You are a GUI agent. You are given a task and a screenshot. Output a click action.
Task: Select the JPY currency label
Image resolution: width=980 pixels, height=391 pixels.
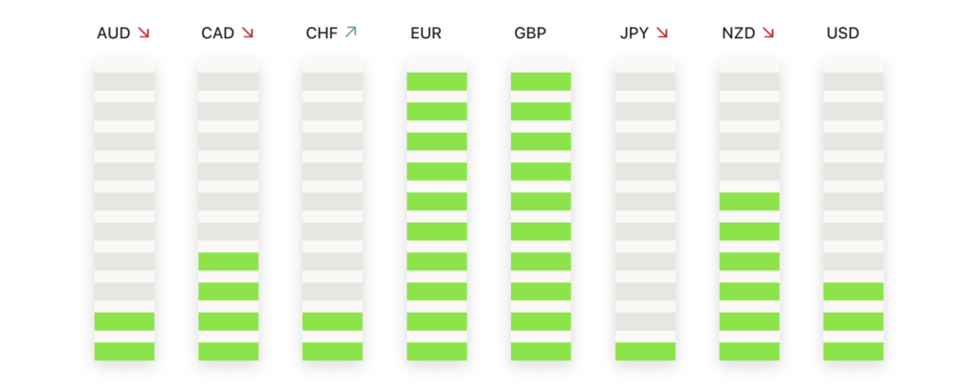[635, 33]
